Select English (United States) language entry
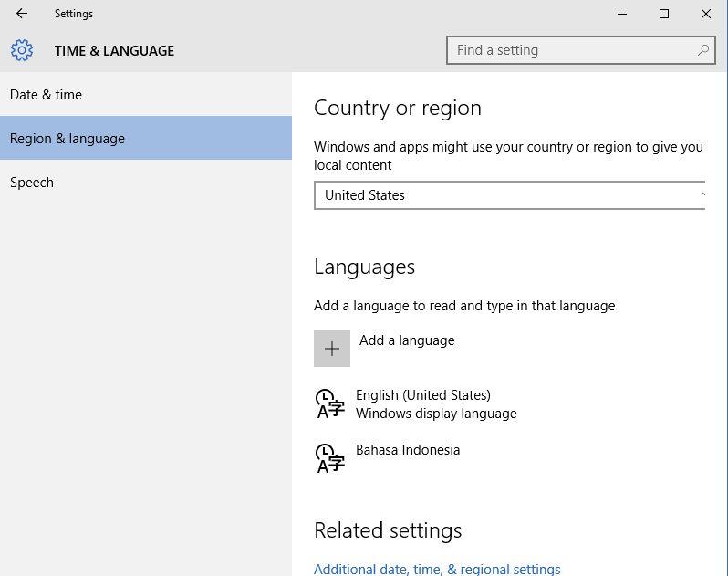 [415, 403]
